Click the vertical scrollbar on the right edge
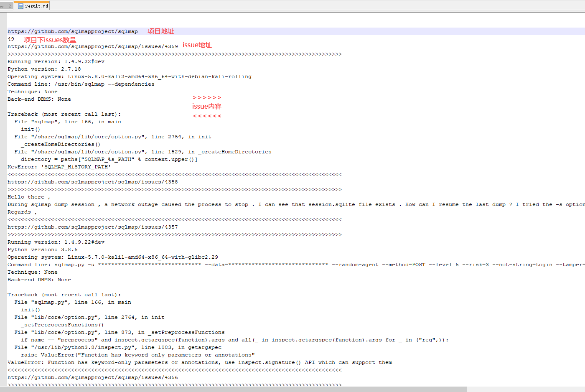The height and width of the screenshot is (392, 585). (582, 167)
